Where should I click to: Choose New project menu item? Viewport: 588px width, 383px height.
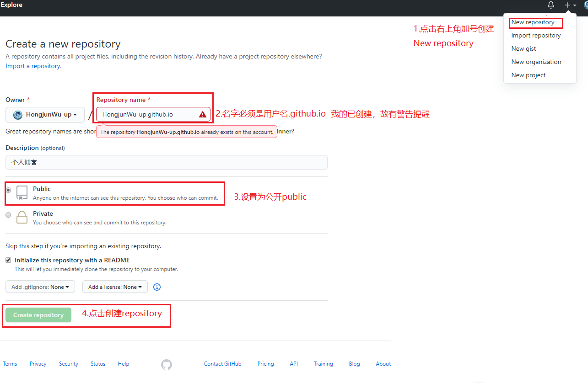click(x=529, y=75)
